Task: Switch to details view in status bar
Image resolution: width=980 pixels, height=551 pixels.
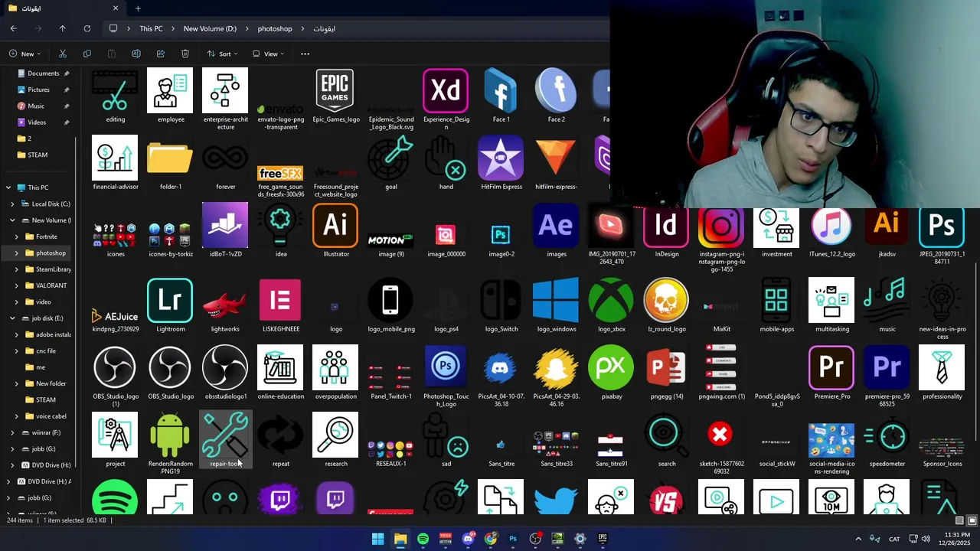Action: [x=959, y=520]
